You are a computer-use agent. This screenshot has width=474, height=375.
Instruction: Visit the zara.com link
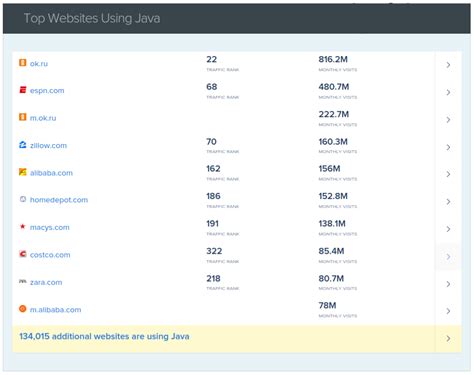click(46, 282)
